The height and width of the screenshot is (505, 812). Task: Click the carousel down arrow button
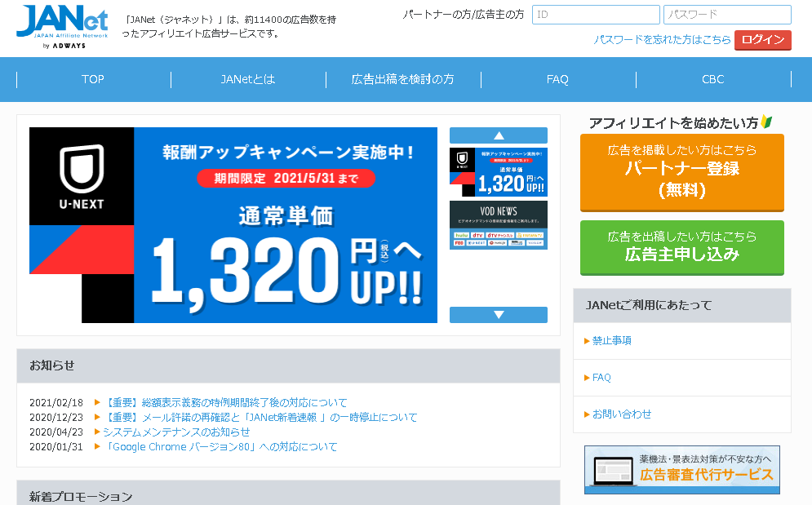click(x=498, y=315)
